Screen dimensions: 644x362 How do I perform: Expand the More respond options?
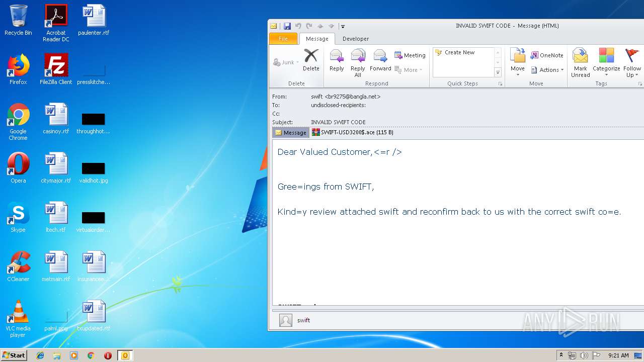pos(409,70)
